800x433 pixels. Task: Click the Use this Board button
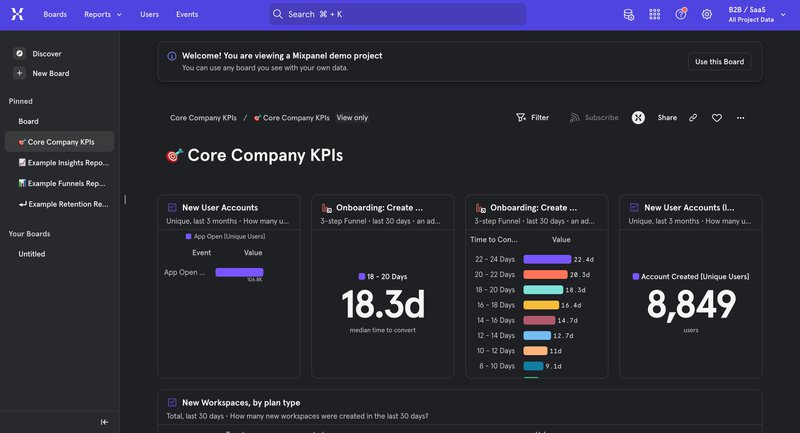click(x=720, y=62)
